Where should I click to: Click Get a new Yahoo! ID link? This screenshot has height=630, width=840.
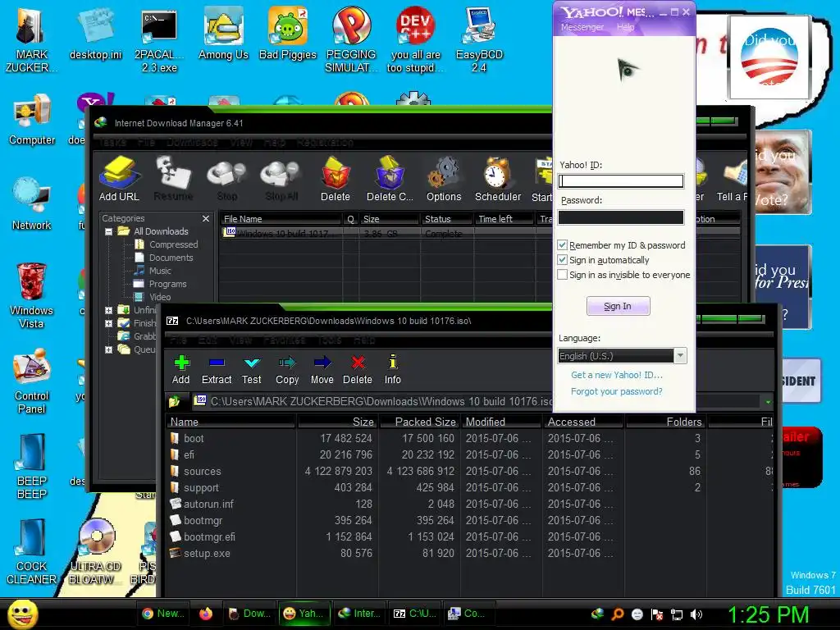pyautogui.click(x=617, y=375)
